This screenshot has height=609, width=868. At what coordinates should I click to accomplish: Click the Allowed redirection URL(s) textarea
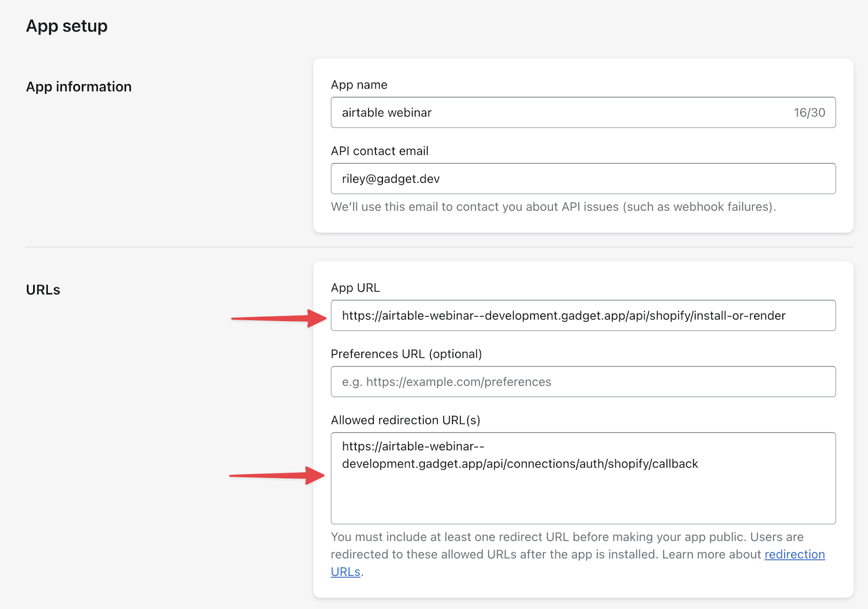tap(583, 478)
